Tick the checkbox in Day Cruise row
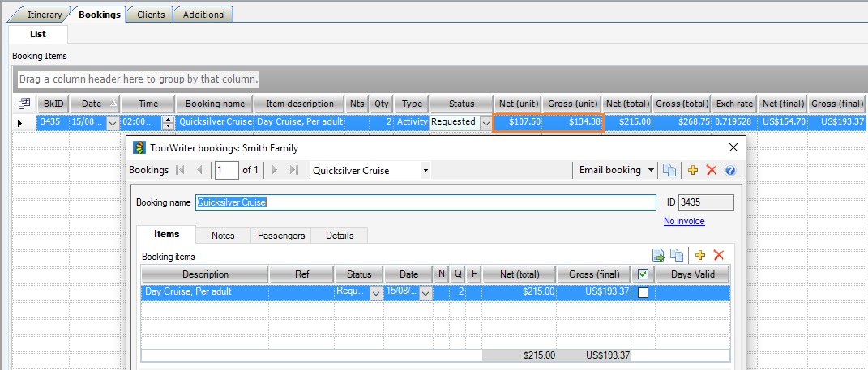This screenshot has width=868, height=370. [643, 292]
